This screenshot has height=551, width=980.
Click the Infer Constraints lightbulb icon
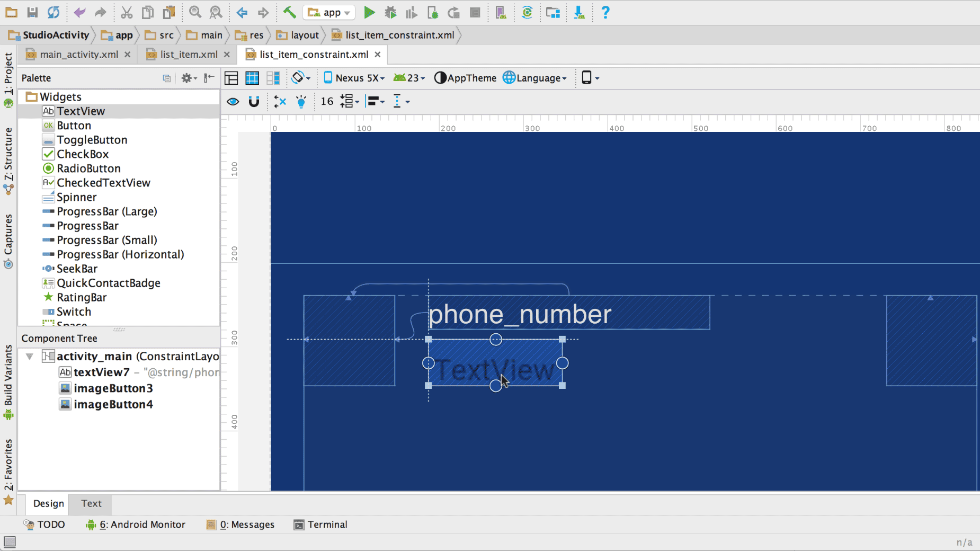(301, 101)
